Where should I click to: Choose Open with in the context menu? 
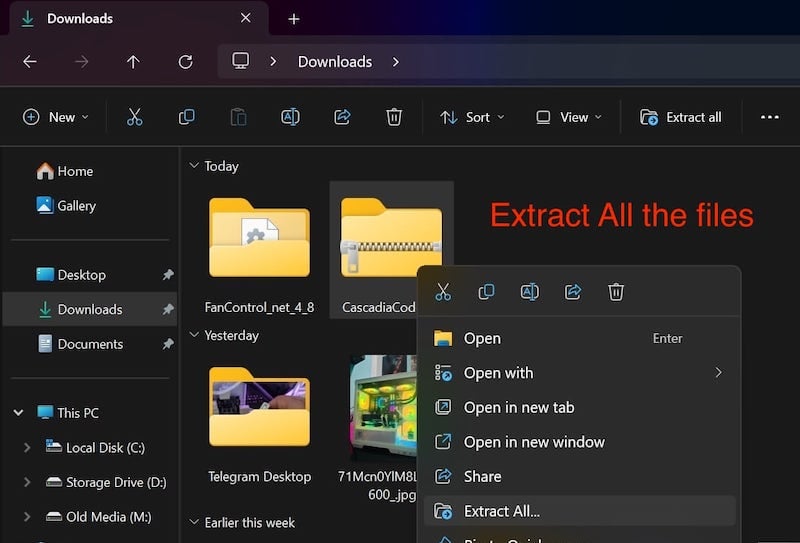coord(580,373)
